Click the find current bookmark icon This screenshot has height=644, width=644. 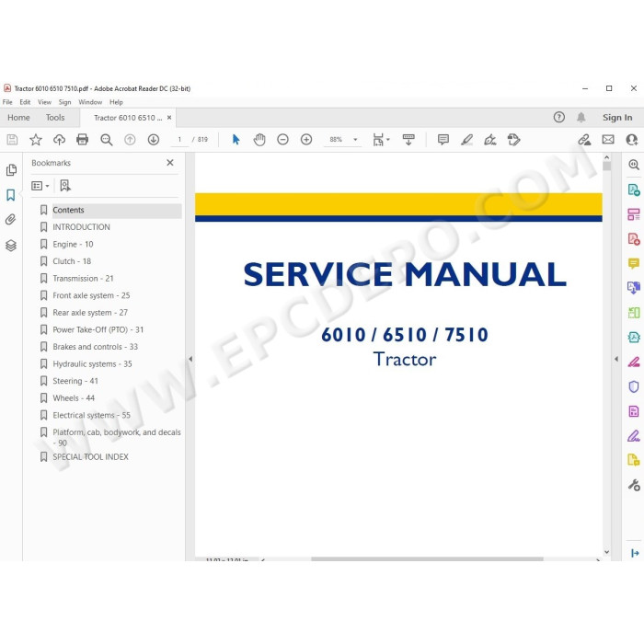click(65, 186)
